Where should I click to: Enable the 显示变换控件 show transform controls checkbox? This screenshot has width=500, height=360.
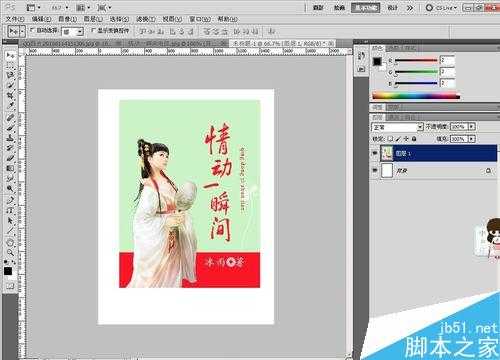click(x=94, y=30)
